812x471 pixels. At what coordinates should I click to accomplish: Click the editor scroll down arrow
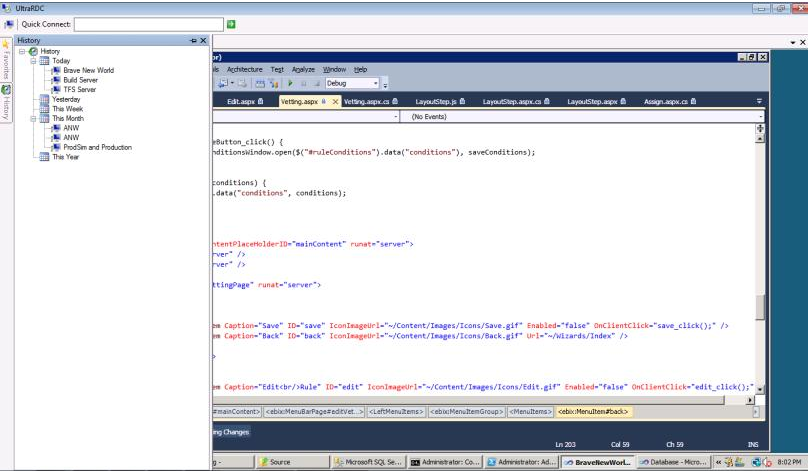[x=760, y=389]
